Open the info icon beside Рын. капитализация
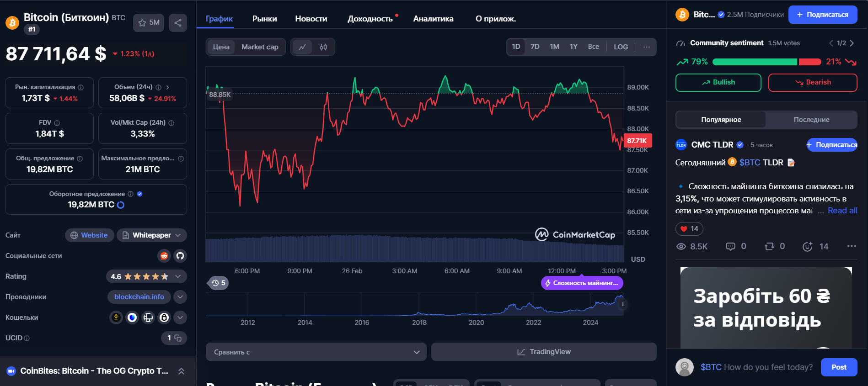868x386 pixels. [81, 87]
